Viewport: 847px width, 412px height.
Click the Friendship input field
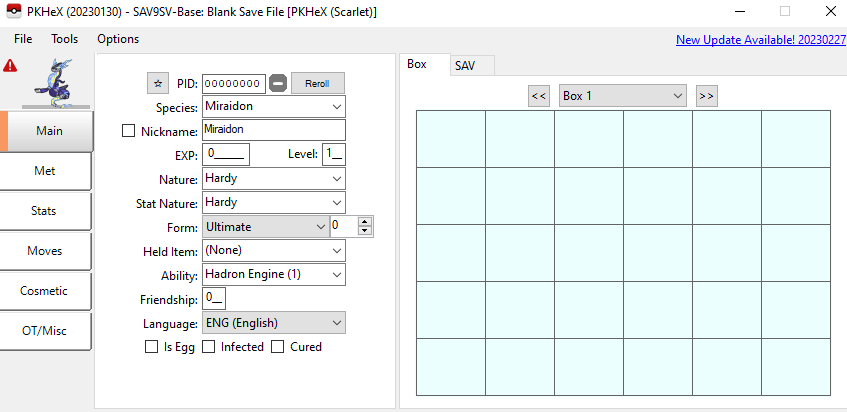coord(214,299)
